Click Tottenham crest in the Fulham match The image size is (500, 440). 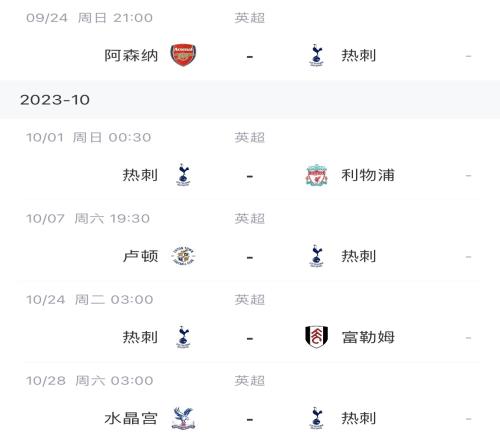[183, 337]
